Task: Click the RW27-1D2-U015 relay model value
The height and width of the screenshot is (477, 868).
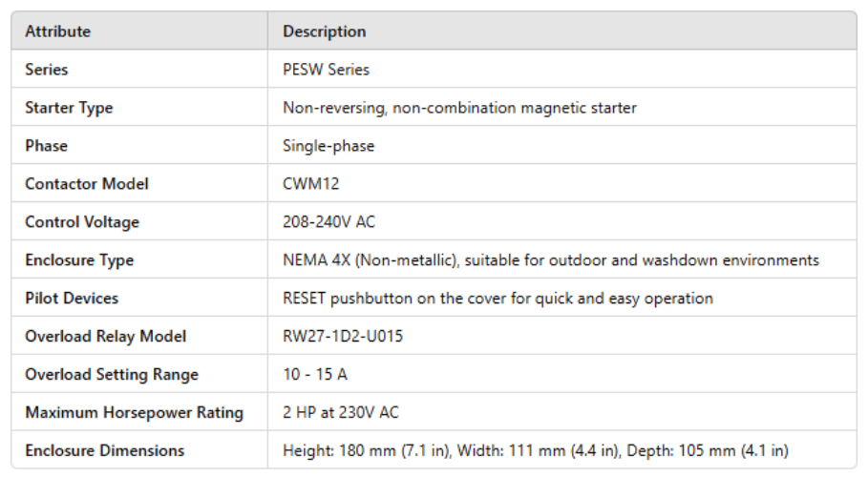Action: (x=343, y=337)
